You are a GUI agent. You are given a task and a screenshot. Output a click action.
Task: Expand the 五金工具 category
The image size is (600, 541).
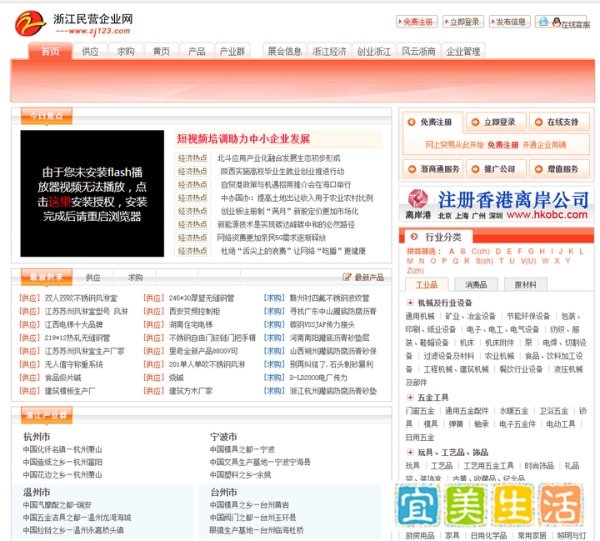[410, 397]
